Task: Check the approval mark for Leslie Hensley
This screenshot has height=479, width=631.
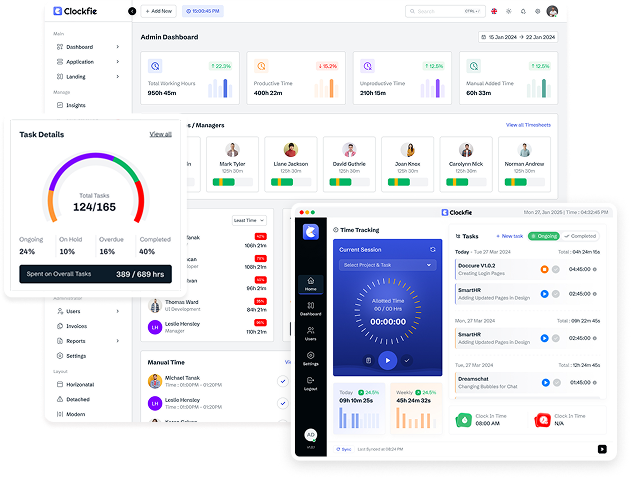Action: 283,403
